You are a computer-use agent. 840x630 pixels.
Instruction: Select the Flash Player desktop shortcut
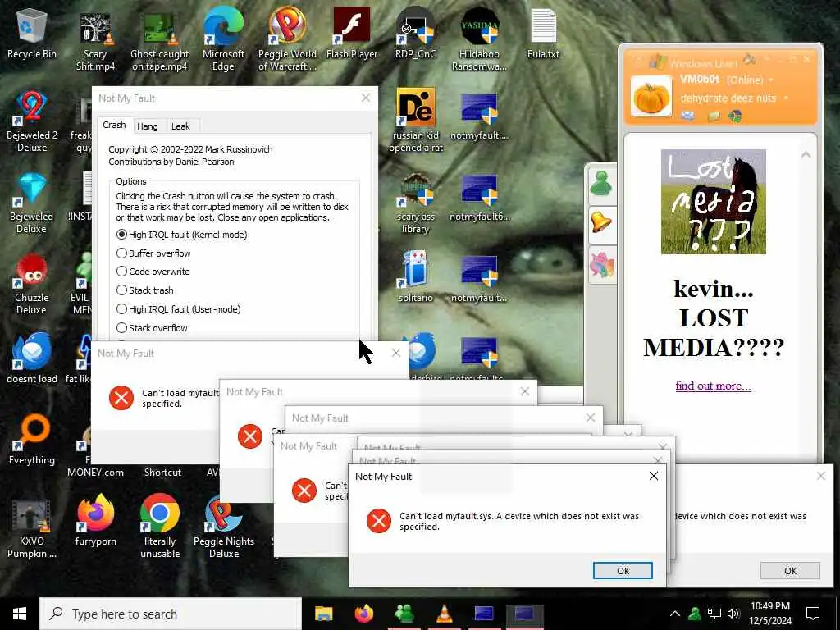tap(352, 33)
